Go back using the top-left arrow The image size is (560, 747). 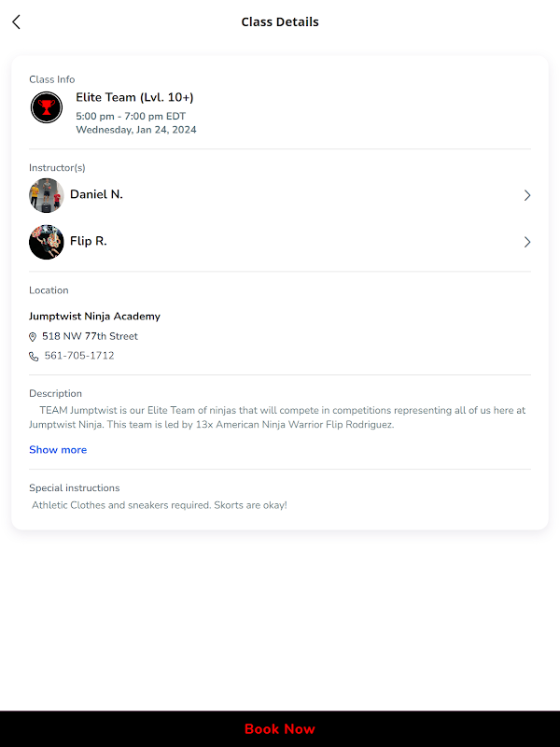tap(16, 22)
